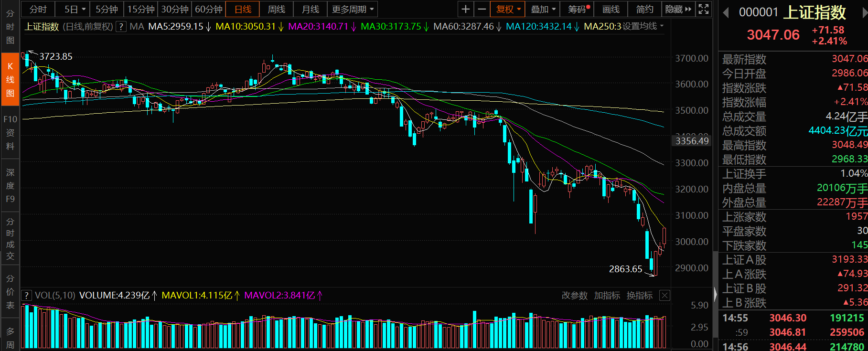This screenshot has height=351, width=868.
Task: Click the 000001 stock code
Action: click(x=759, y=13)
